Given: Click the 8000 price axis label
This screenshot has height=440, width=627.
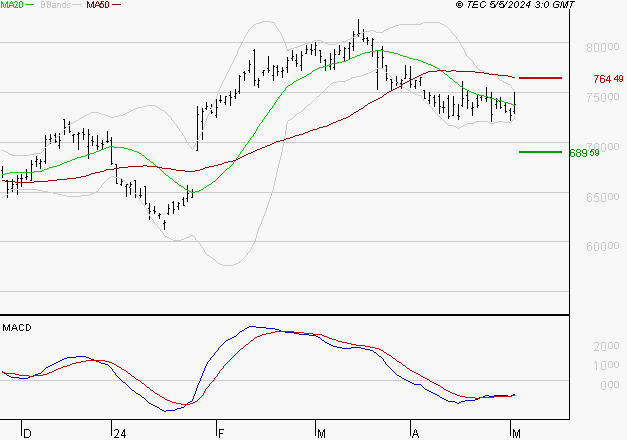Looking at the screenshot, I should (x=603, y=47).
